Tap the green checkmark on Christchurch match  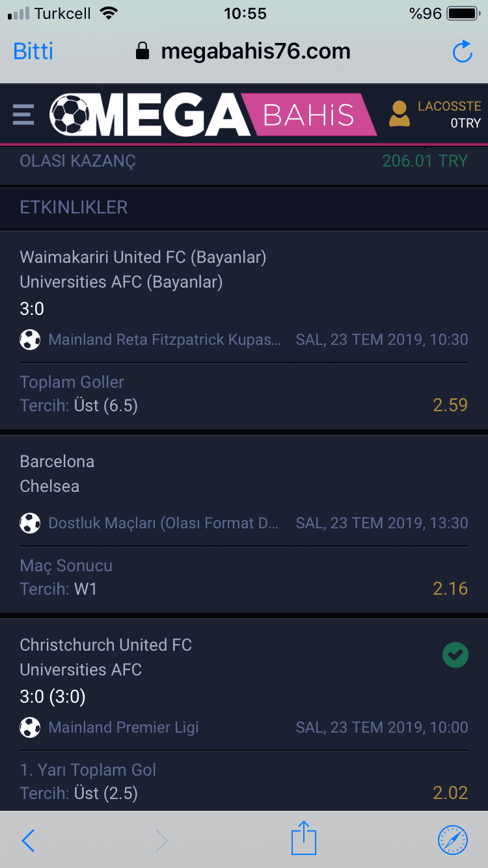click(x=455, y=656)
